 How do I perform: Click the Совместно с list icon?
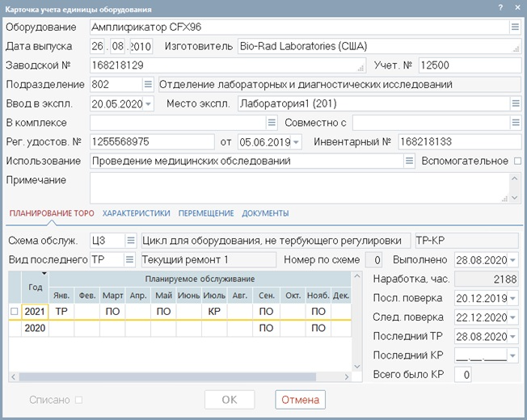[515, 123]
